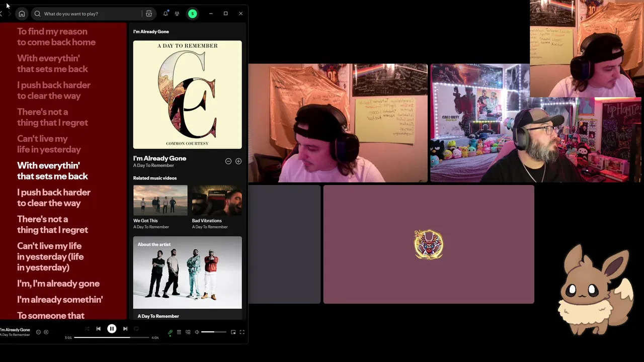This screenshot has width=644, height=362.
Task: Click the search magnifier icon
Action: (37, 14)
